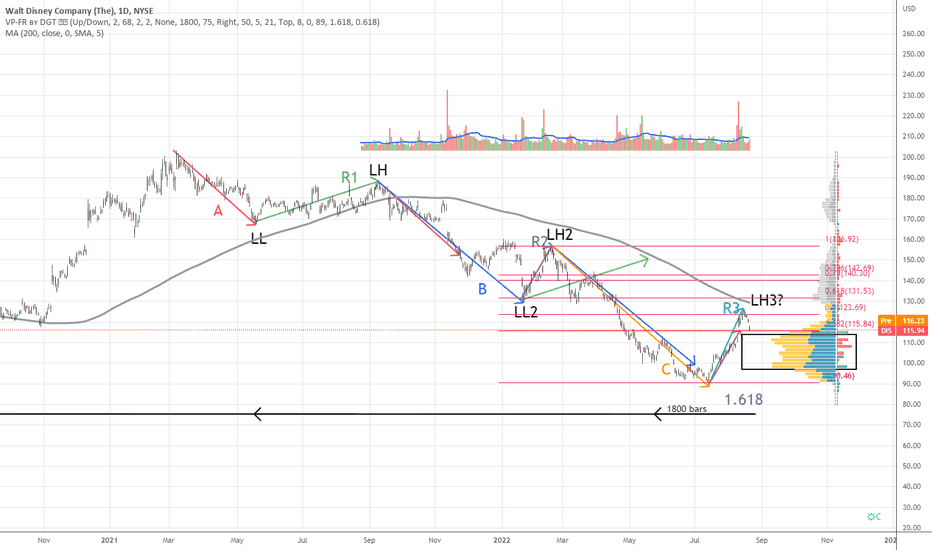
Task: Select the 'LH' annotation near R1
Action: point(378,170)
